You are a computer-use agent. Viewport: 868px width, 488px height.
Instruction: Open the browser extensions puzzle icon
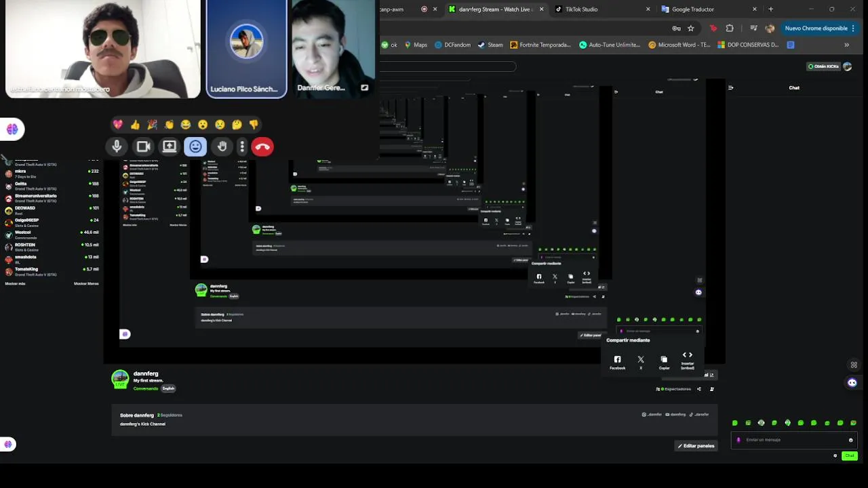730,28
